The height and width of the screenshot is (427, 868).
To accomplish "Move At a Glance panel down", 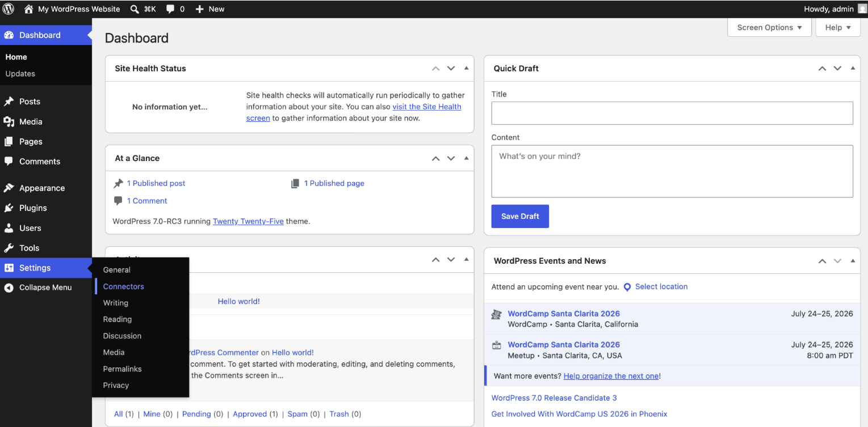I will coord(451,158).
